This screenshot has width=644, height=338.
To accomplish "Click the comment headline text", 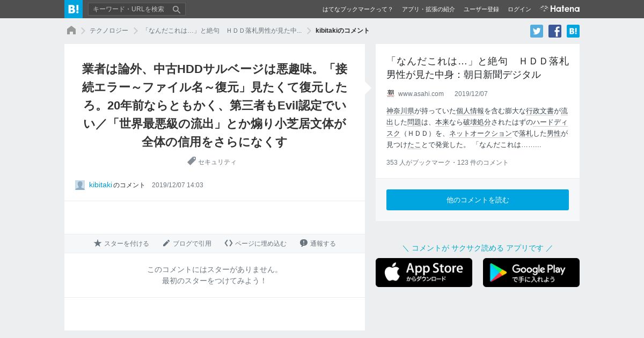I will point(215,105).
